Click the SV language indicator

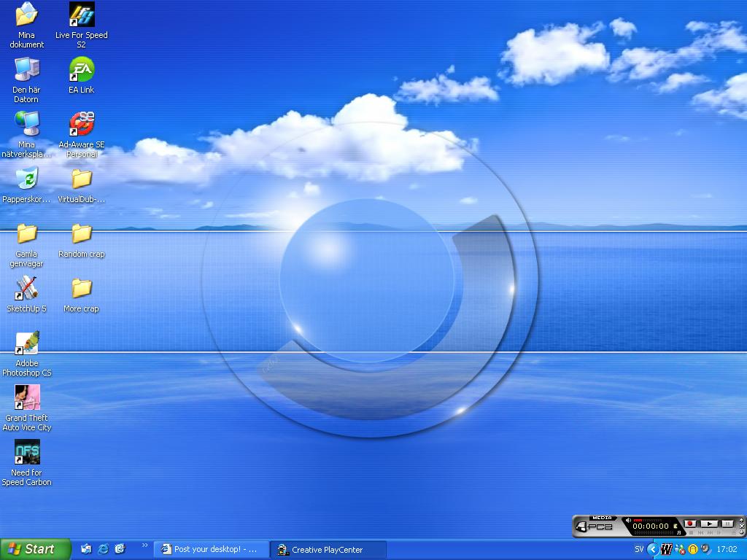pos(639,549)
